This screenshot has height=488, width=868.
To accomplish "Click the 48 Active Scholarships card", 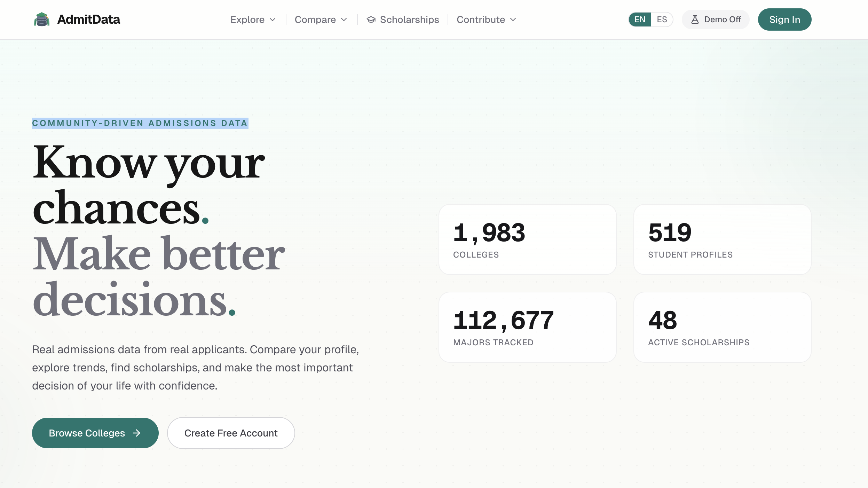I will coord(722,327).
